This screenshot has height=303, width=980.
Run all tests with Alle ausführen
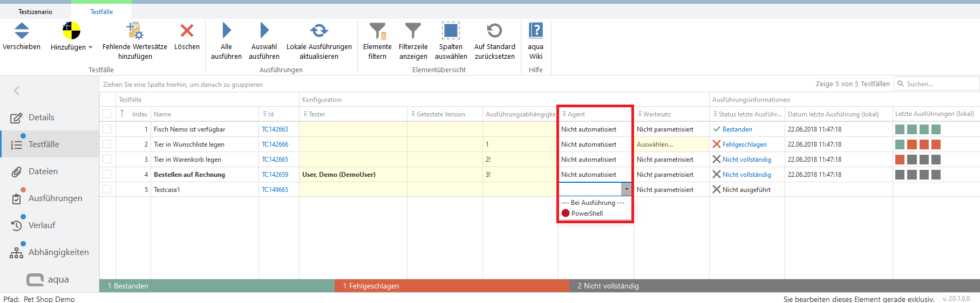pyautogui.click(x=226, y=31)
